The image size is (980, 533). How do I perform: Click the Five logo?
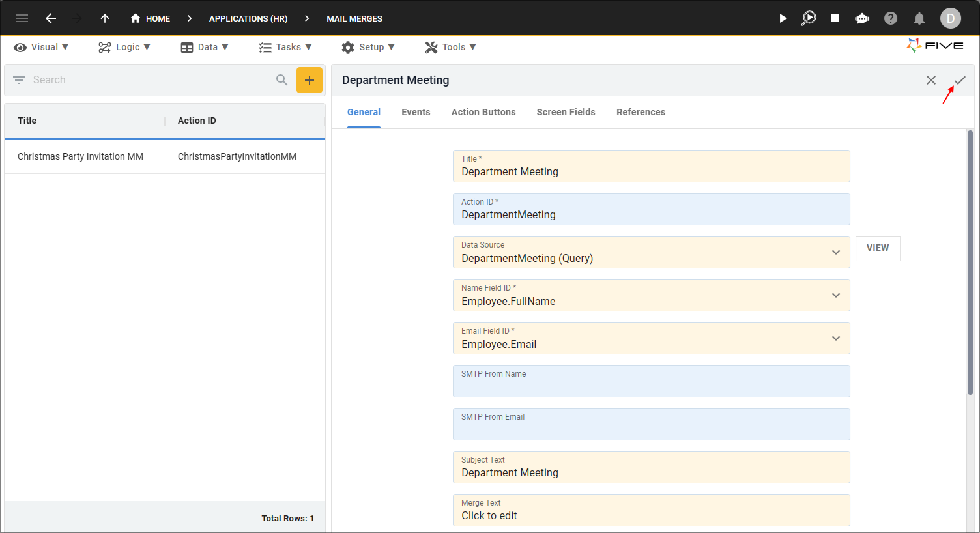[934, 46]
